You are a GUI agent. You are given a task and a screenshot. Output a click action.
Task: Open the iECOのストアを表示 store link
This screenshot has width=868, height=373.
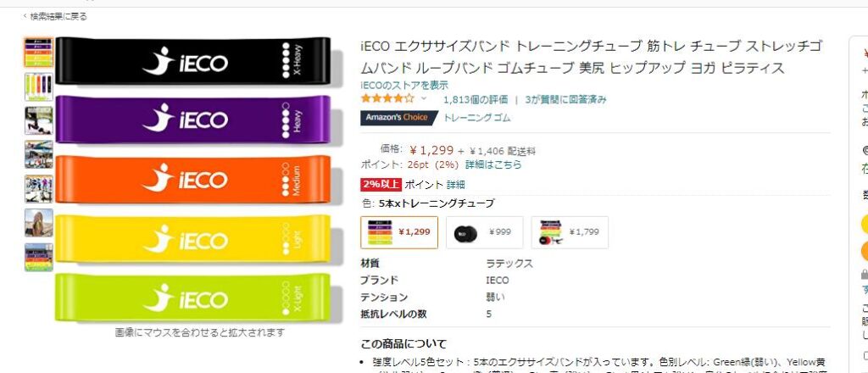(404, 86)
